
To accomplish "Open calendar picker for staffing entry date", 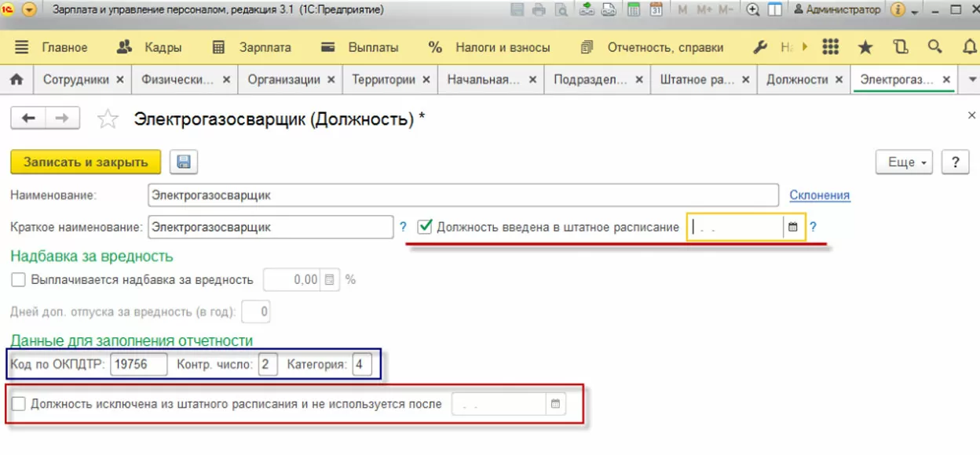I will [x=793, y=227].
